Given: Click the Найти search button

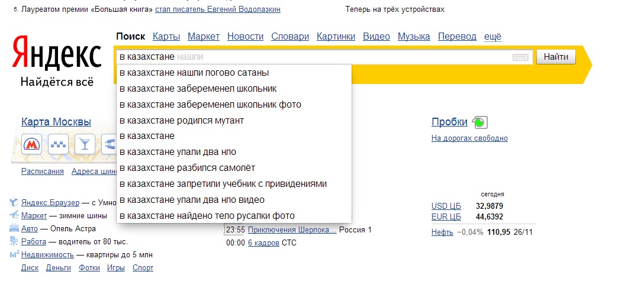Looking at the screenshot, I should (556, 57).
